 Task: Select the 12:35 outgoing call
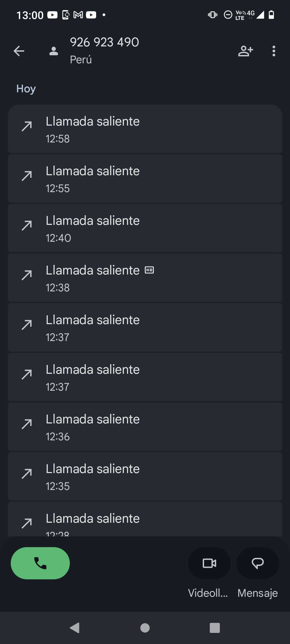pos(145,477)
